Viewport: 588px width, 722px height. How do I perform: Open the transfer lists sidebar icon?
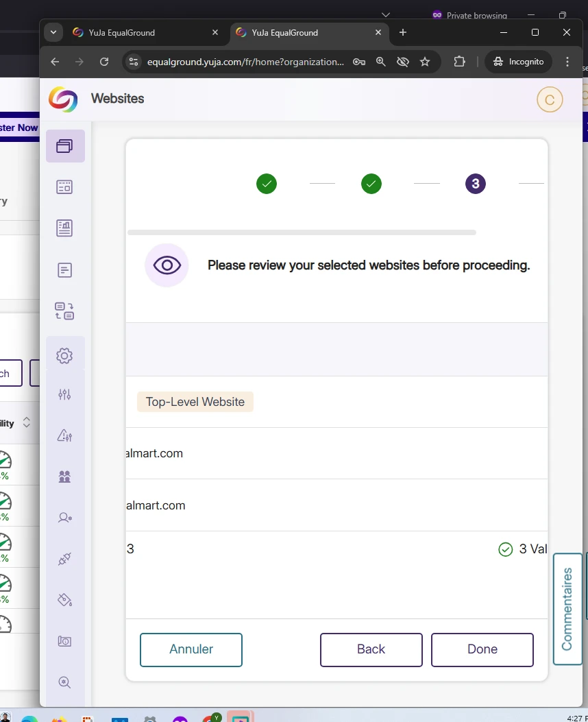pos(64,311)
